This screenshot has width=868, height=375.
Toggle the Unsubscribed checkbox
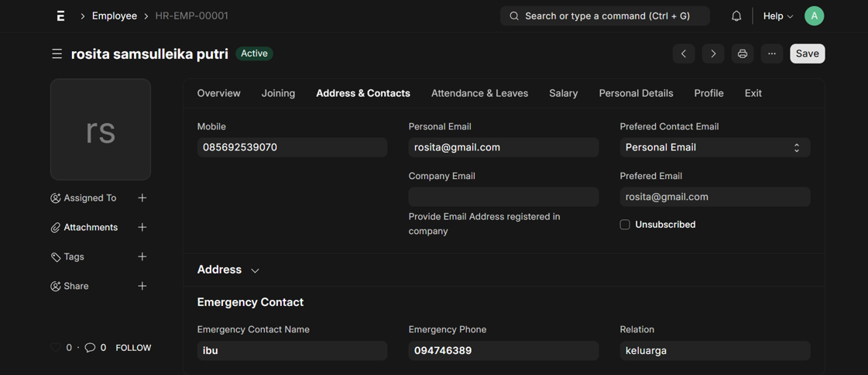[625, 225]
